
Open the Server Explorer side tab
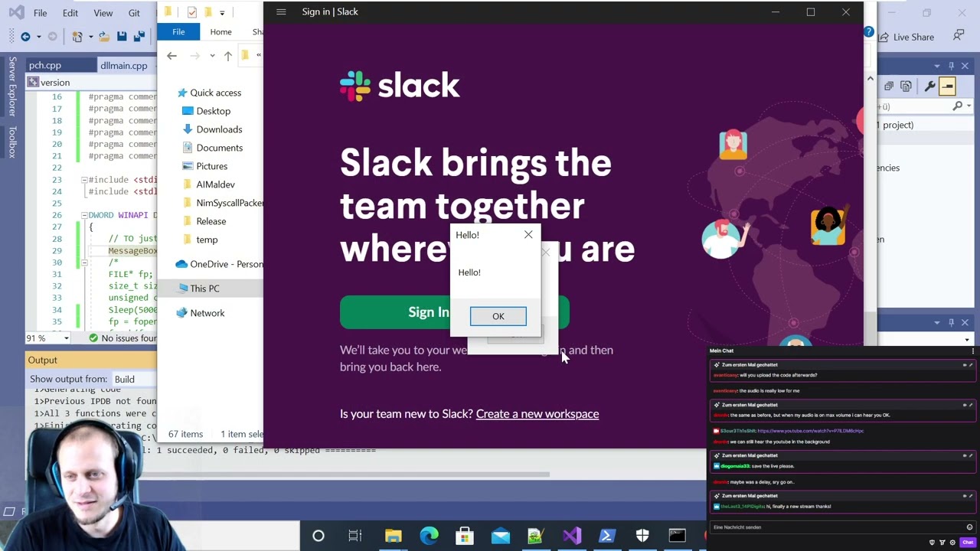12,87
